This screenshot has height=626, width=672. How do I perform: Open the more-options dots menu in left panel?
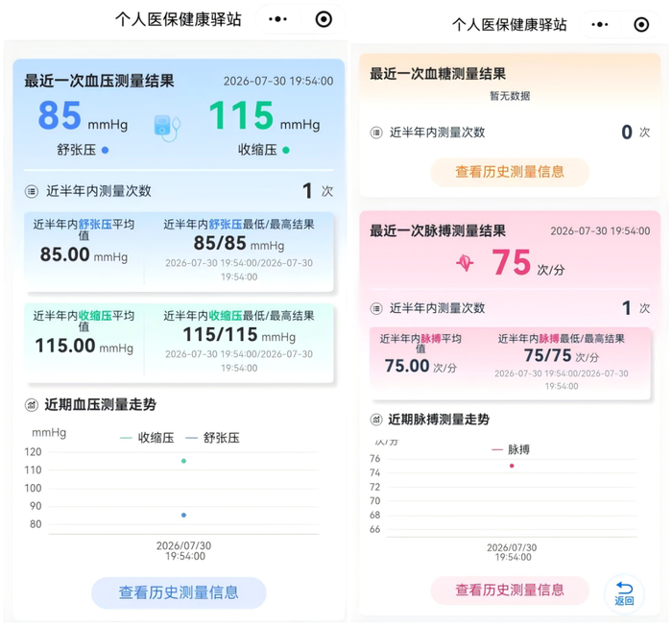(277, 19)
